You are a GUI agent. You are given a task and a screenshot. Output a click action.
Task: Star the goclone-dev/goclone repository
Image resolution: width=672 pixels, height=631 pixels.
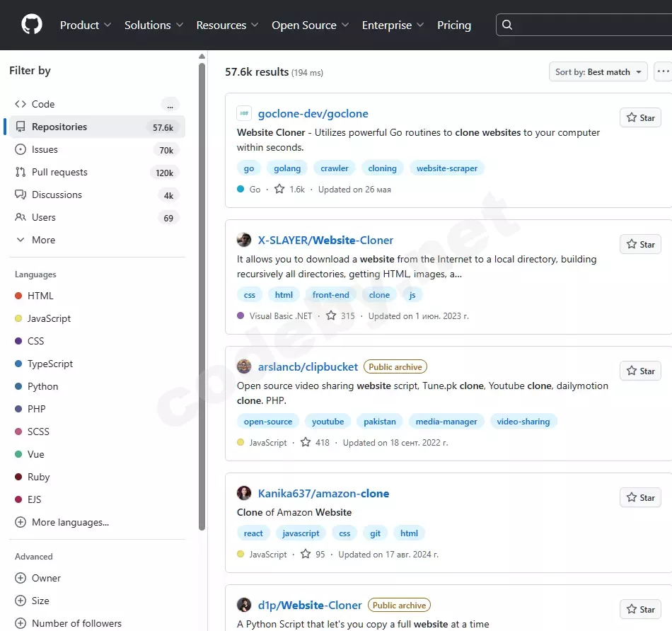click(x=640, y=118)
